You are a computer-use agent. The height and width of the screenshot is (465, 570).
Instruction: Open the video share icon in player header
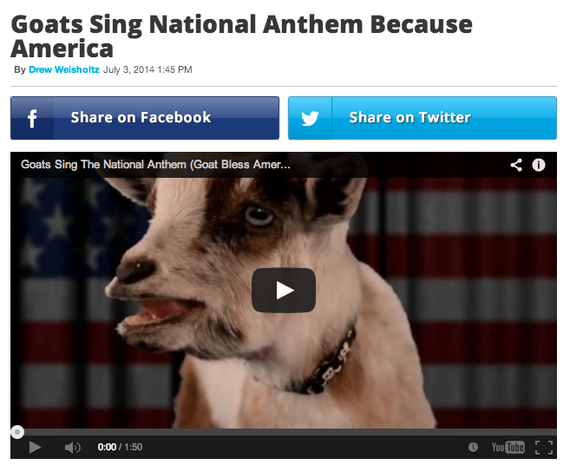(x=516, y=165)
